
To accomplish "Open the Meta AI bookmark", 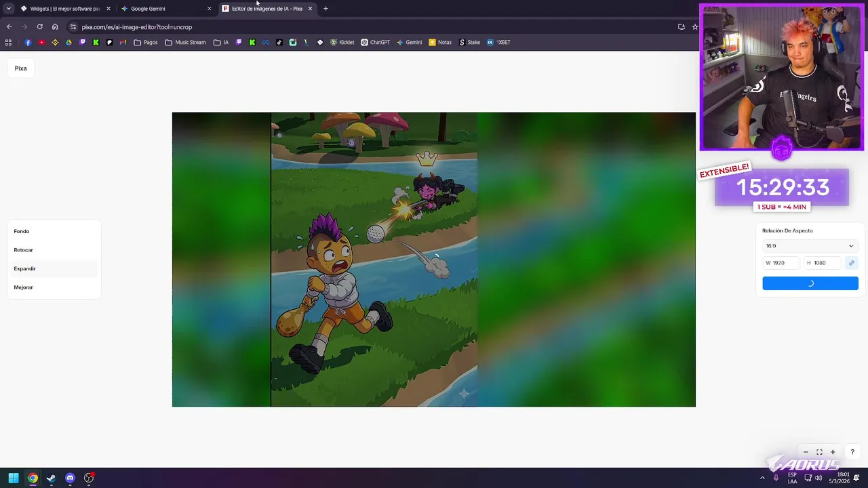I will [266, 42].
